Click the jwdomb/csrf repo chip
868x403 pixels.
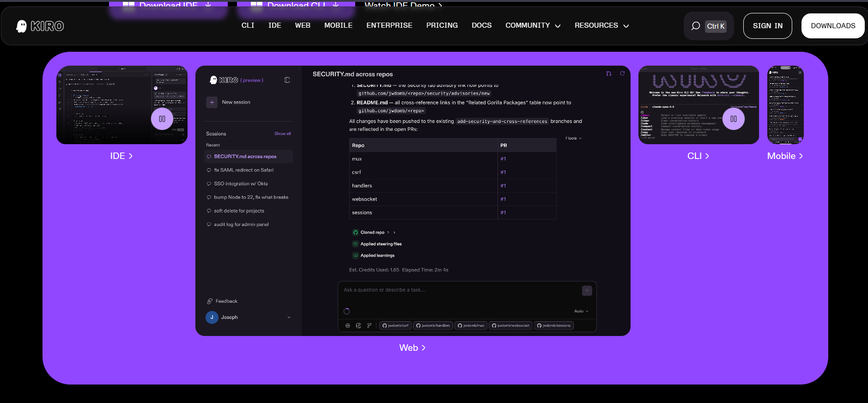[x=395, y=326]
